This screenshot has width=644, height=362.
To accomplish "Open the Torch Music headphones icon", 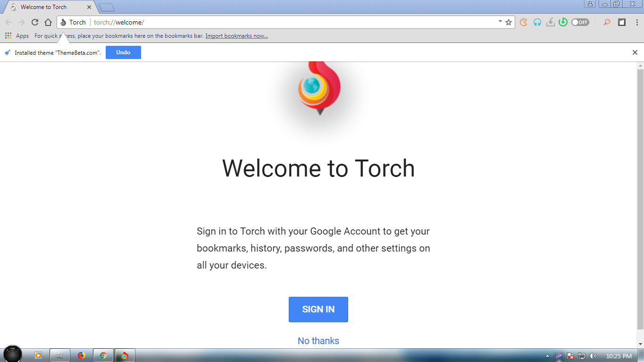I will click(x=537, y=22).
